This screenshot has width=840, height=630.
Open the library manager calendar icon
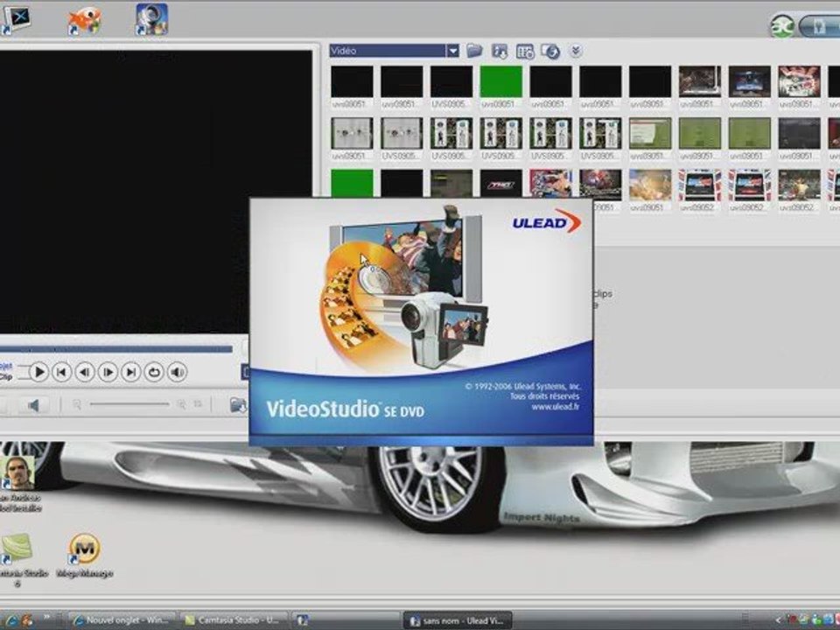point(525,52)
